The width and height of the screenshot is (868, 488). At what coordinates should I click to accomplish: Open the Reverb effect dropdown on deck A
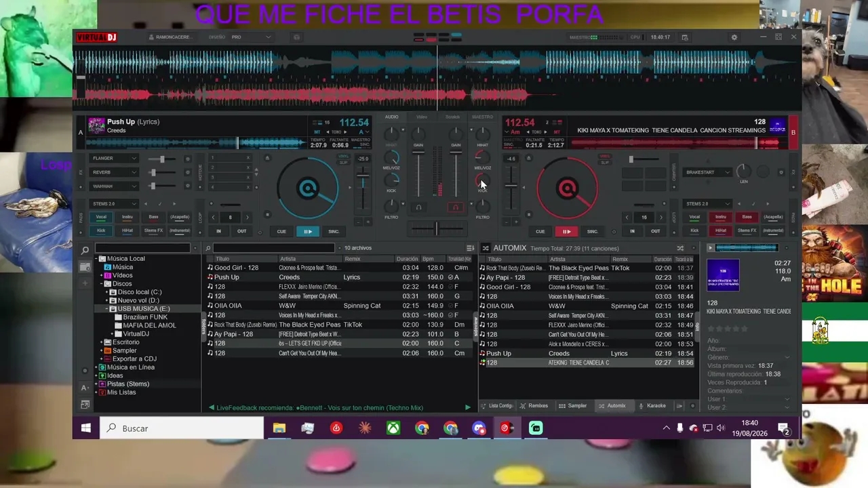click(x=114, y=172)
